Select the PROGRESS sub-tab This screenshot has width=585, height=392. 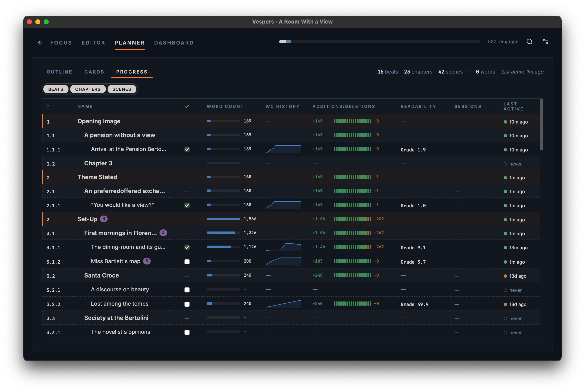[132, 72]
